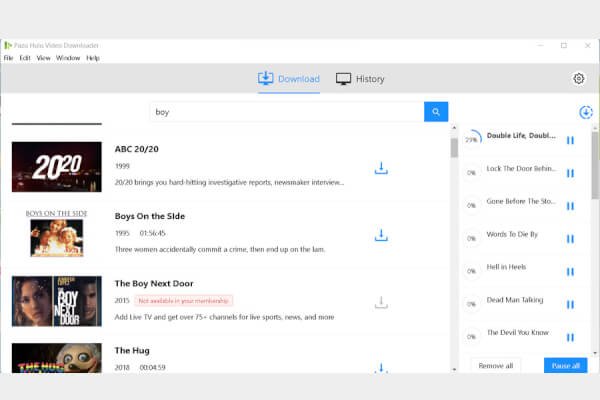Click the 29% progress ring of Double Life

472,139
